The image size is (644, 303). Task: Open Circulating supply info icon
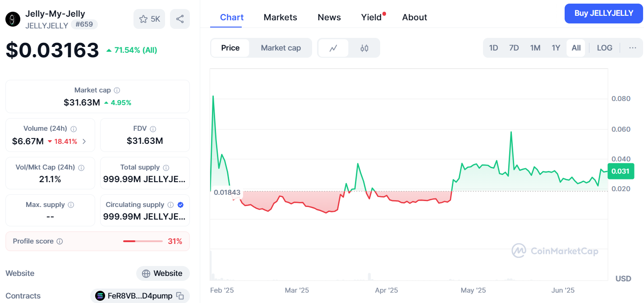pos(170,205)
